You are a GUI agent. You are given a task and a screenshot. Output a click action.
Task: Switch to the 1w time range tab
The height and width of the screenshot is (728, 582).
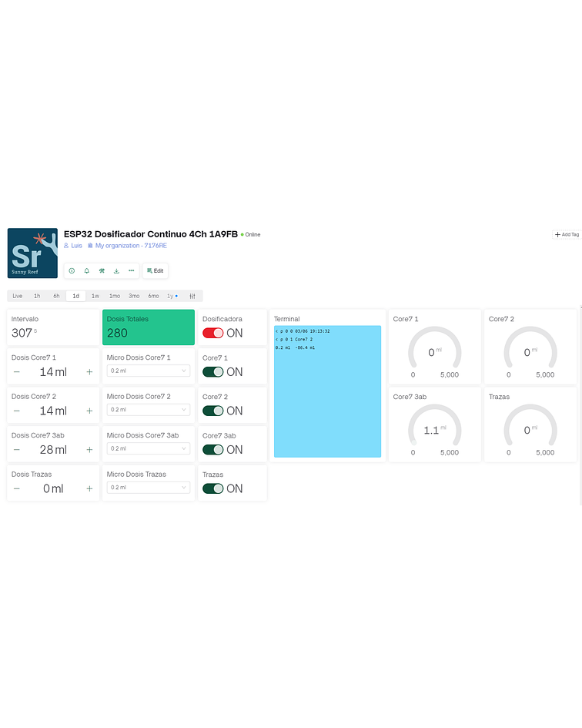[95, 296]
